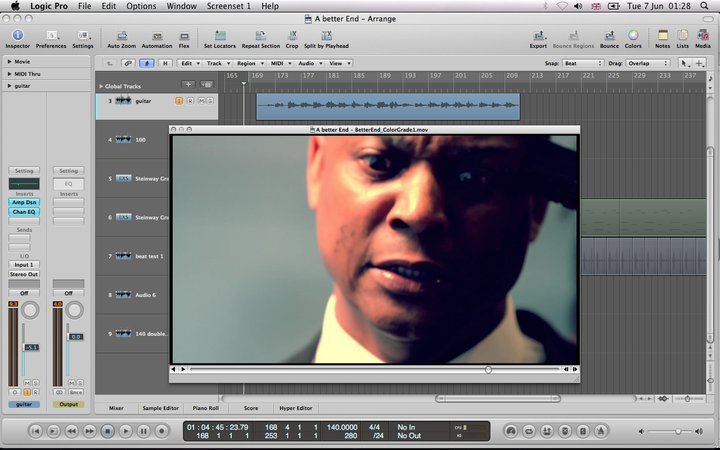Open the Logic Pro menu
This screenshot has width=720, height=450.
point(49,6)
